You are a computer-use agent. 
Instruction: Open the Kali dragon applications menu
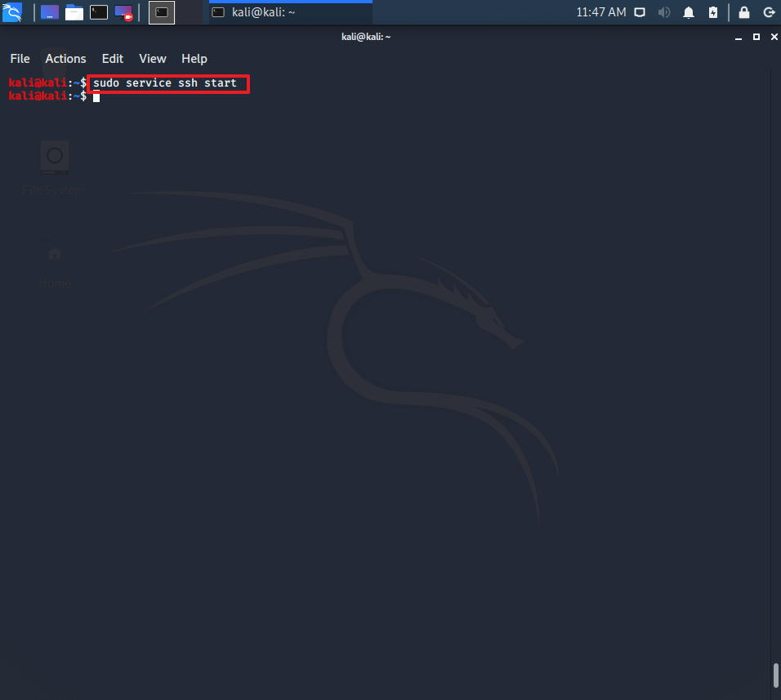point(12,12)
